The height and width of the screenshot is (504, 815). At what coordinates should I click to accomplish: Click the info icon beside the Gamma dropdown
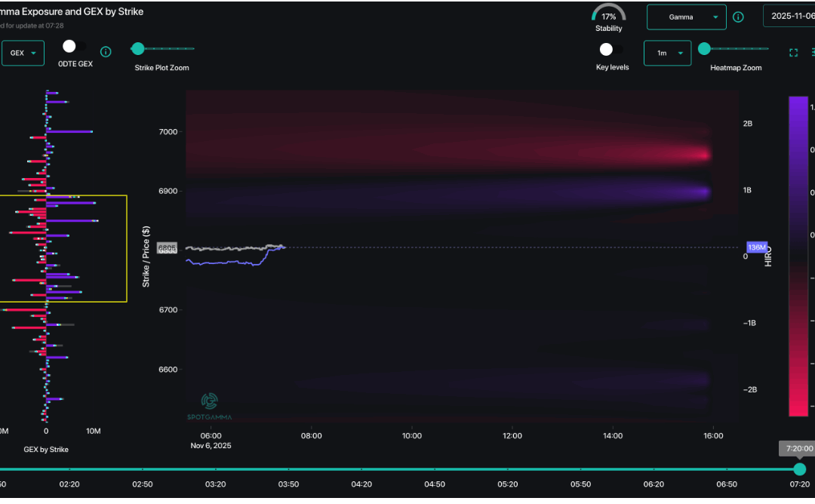click(x=738, y=16)
